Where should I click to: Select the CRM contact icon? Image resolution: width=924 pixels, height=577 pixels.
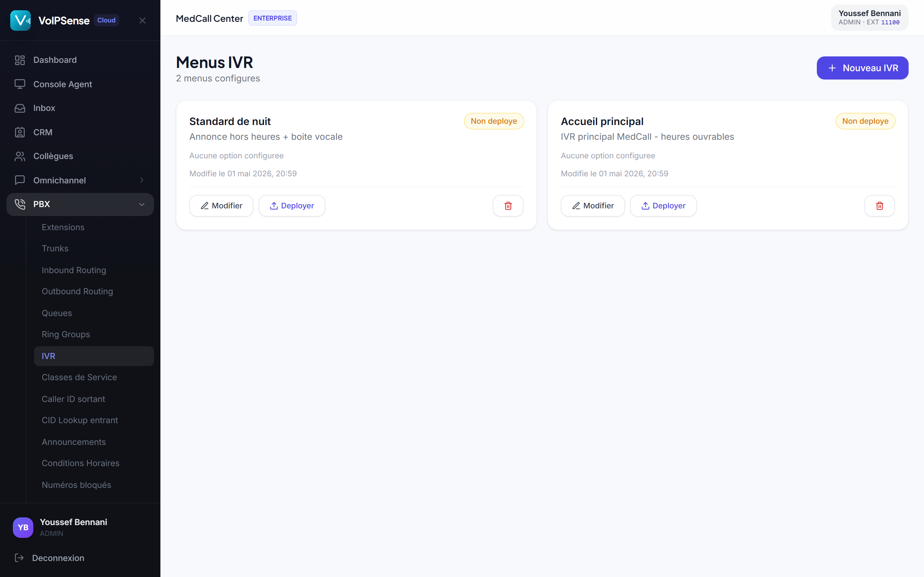click(20, 132)
